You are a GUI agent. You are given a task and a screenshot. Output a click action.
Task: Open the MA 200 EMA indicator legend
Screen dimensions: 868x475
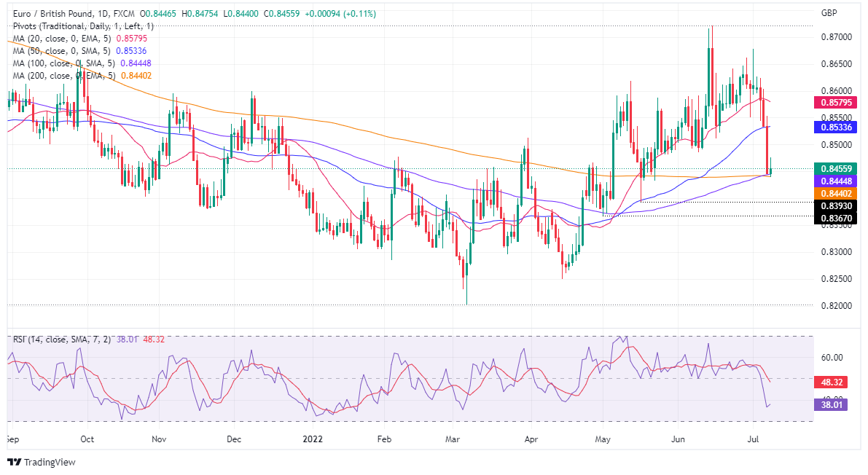point(82,76)
